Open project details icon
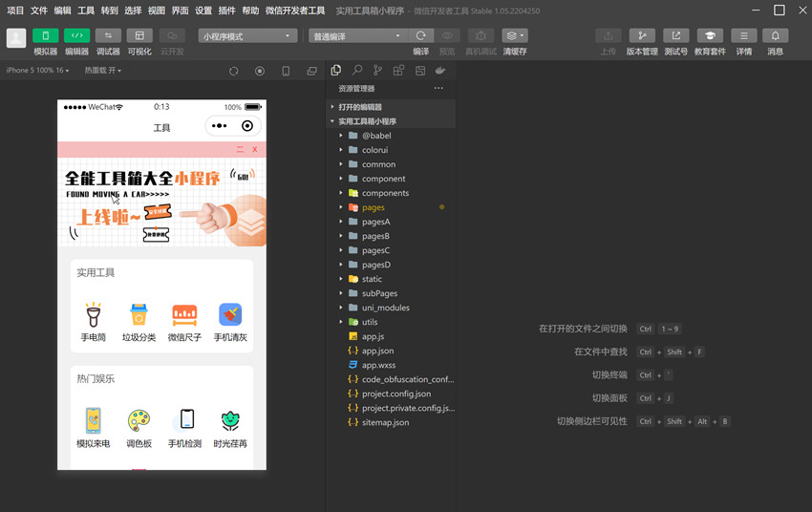 click(x=743, y=35)
